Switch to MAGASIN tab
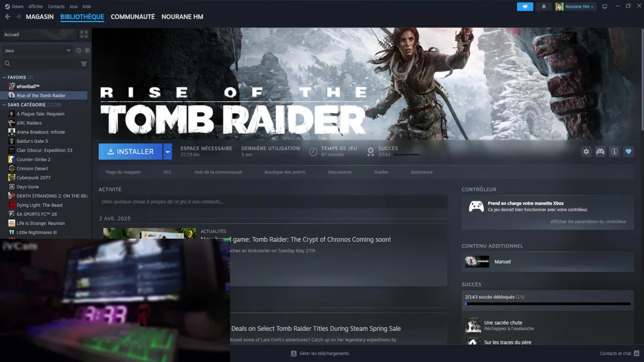Screen dimensions: 644x362 [x=40, y=17]
